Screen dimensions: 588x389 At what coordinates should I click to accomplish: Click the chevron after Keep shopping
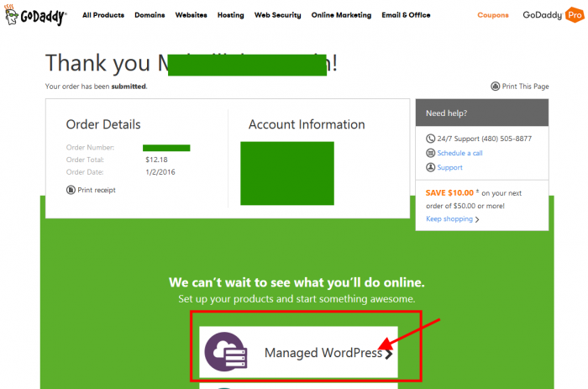477,219
